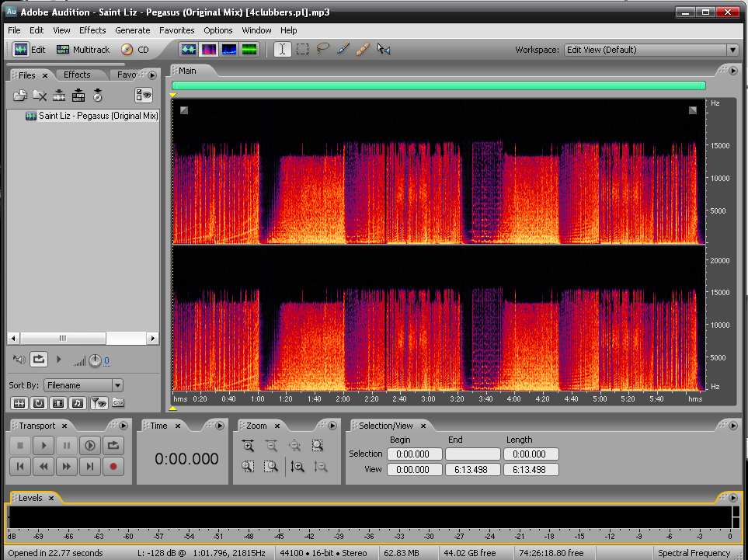Click transport Stop button
Image resolution: width=748 pixels, height=560 pixels.
[20, 446]
